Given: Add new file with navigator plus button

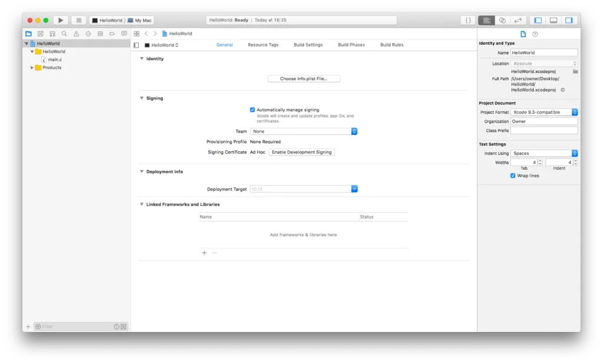Looking at the screenshot, I should pos(28,327).
